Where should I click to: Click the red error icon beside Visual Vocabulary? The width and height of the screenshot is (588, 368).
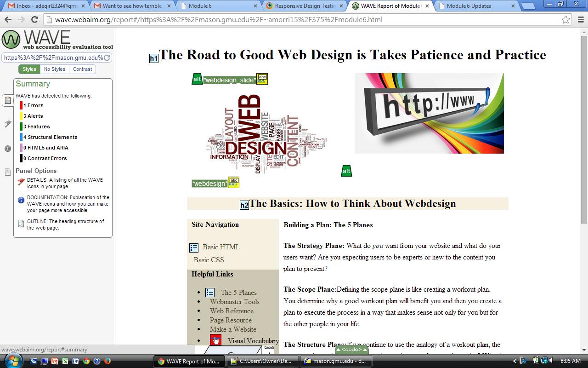(215, 340)
